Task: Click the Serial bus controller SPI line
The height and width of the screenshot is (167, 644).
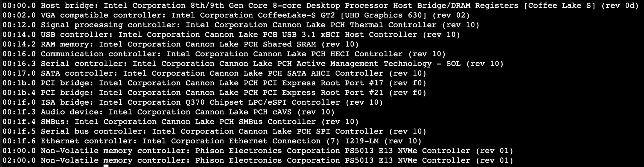Action: point(214,131)
